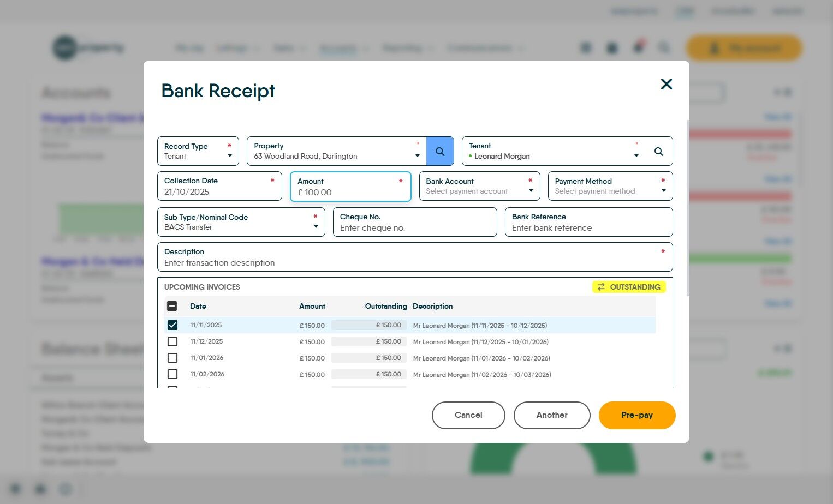Click the Cancel button

click(468, 415)
